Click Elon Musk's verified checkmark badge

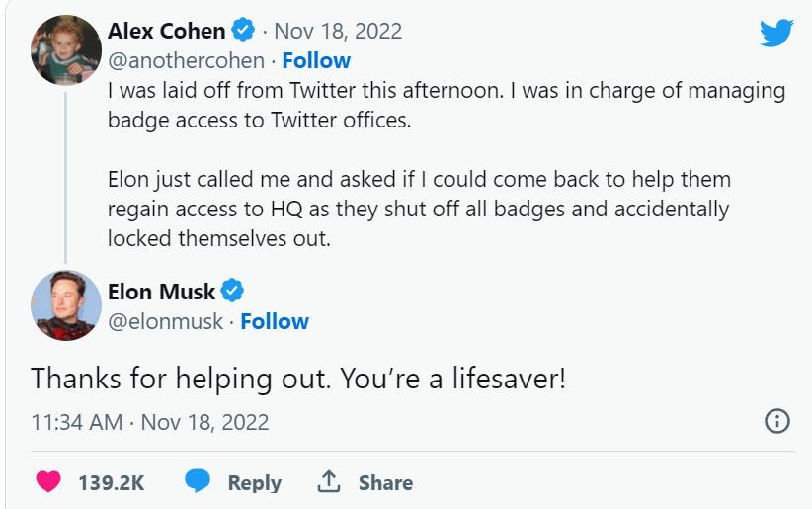(x=232, y=292)
